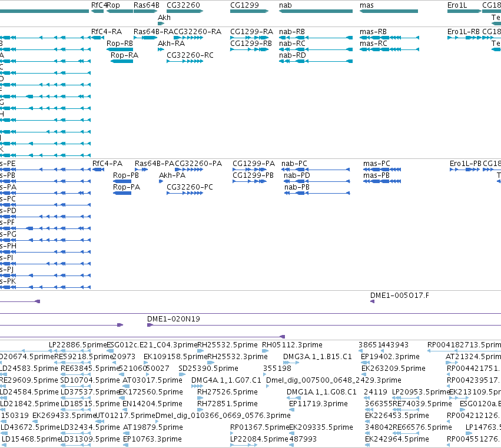Select the EP11719.3prime EST label
The image size is (501, 448).
coord(318,404)
